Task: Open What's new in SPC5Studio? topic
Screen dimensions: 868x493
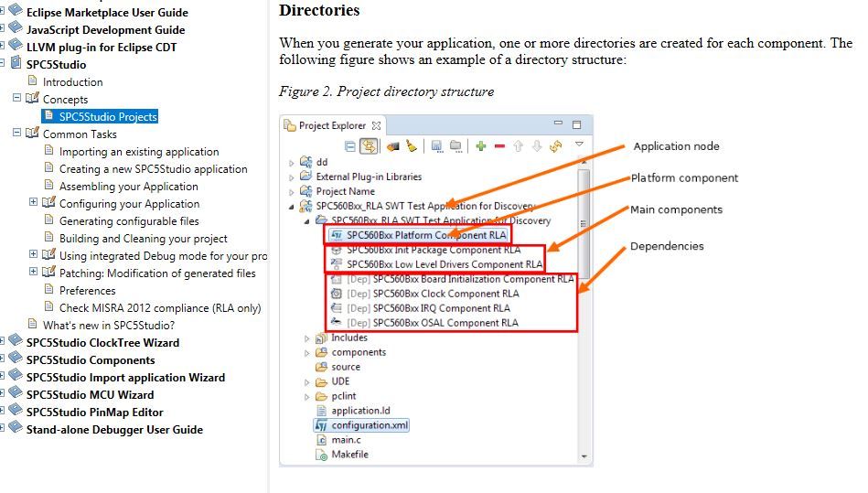Action: coord(109,326)
